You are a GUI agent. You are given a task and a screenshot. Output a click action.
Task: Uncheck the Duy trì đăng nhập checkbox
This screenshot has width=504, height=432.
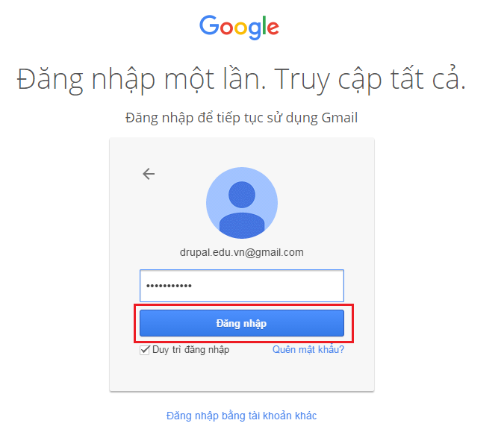145,350
